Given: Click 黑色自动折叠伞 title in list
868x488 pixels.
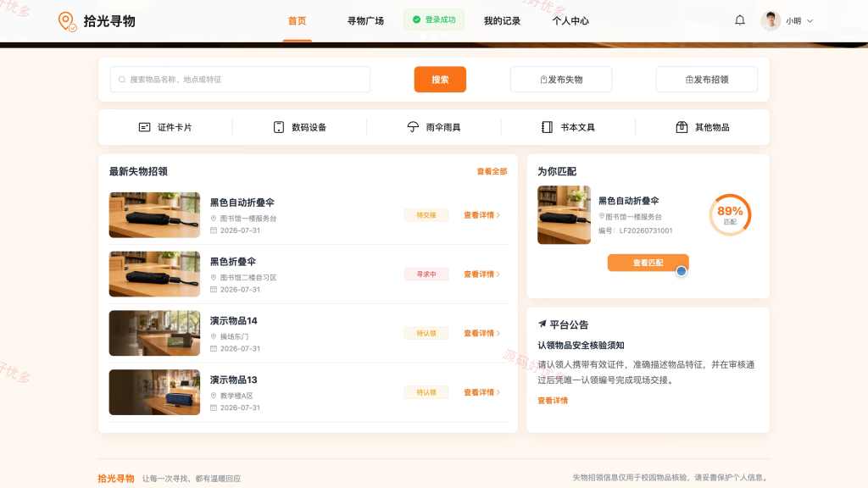Looking at the screenshot, I should (242, 202).
